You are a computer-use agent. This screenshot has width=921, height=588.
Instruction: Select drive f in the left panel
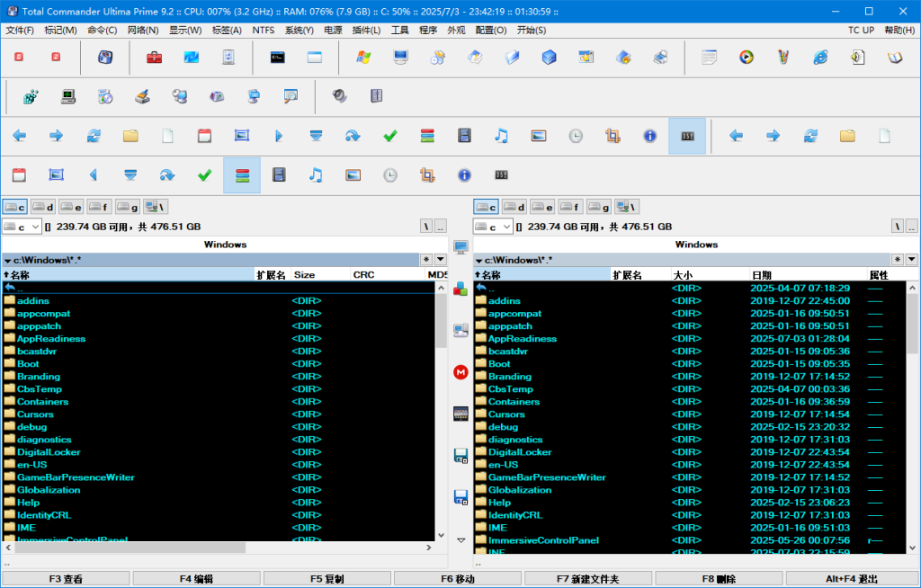[99, 207]
